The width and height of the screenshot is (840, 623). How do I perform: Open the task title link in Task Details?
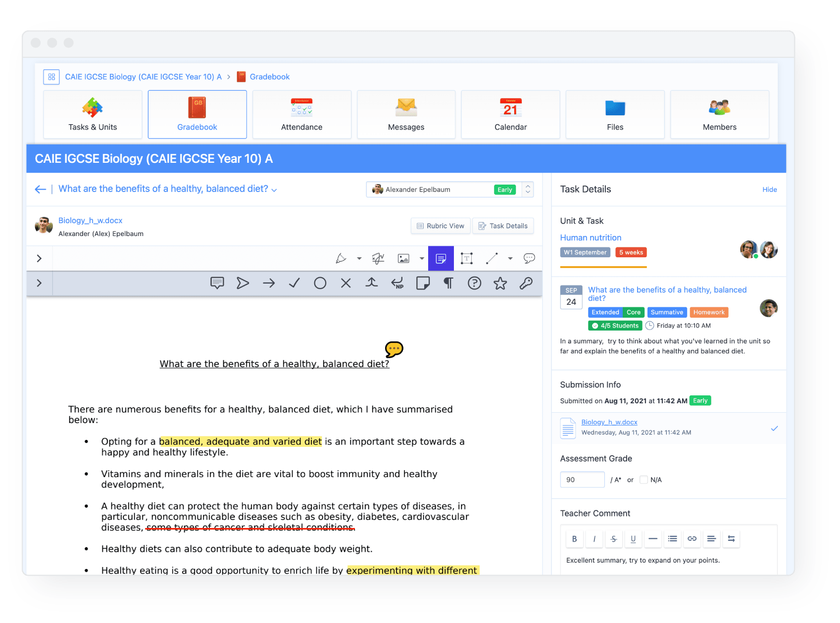(667, 294)
